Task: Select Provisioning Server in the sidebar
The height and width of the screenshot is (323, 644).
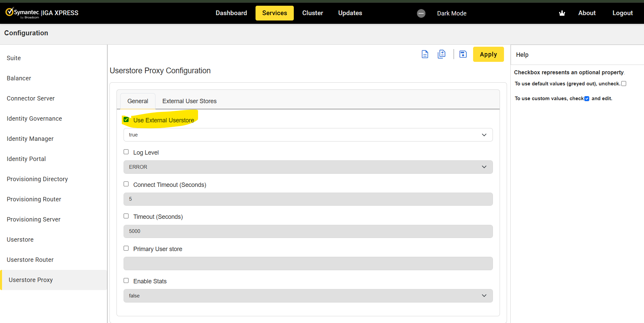Action: [34, 219]
